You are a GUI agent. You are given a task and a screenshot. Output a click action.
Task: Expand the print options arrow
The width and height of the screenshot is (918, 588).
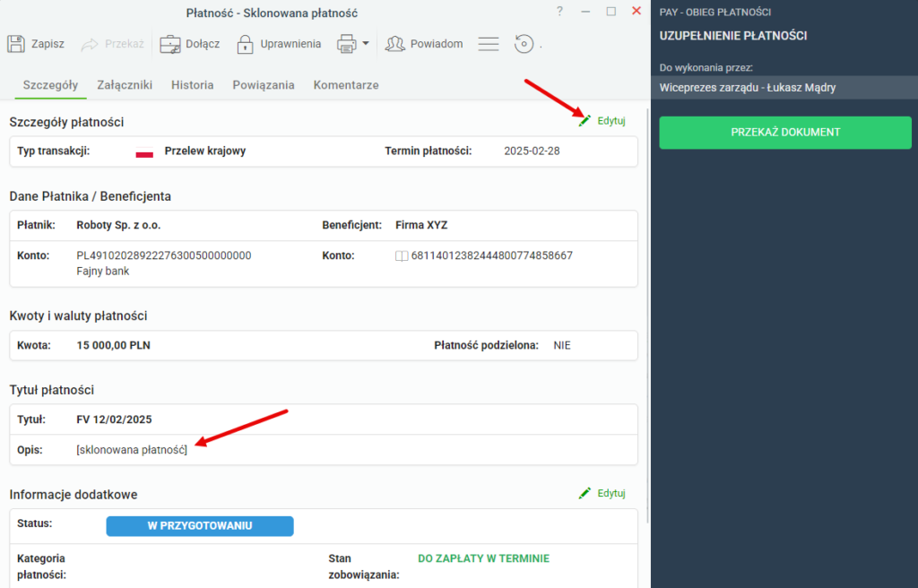point(366,43)
